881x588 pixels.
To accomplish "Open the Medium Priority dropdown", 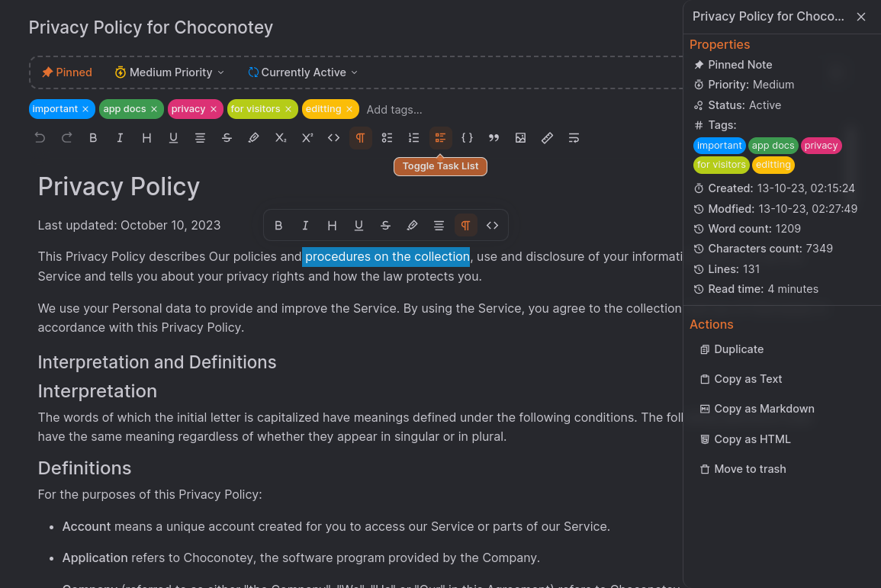I will tap(169, 72).
